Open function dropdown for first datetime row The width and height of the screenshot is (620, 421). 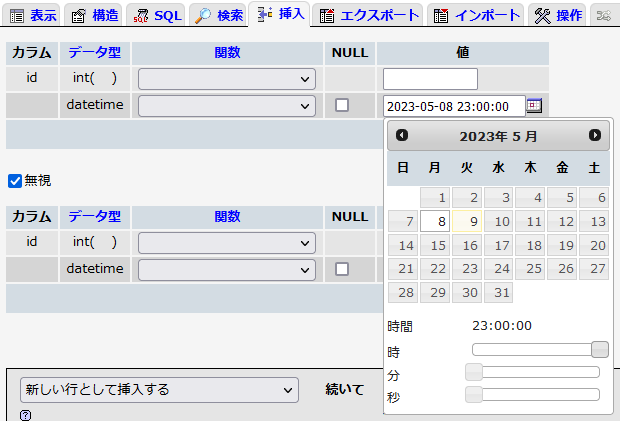click(x=227, y=106)
